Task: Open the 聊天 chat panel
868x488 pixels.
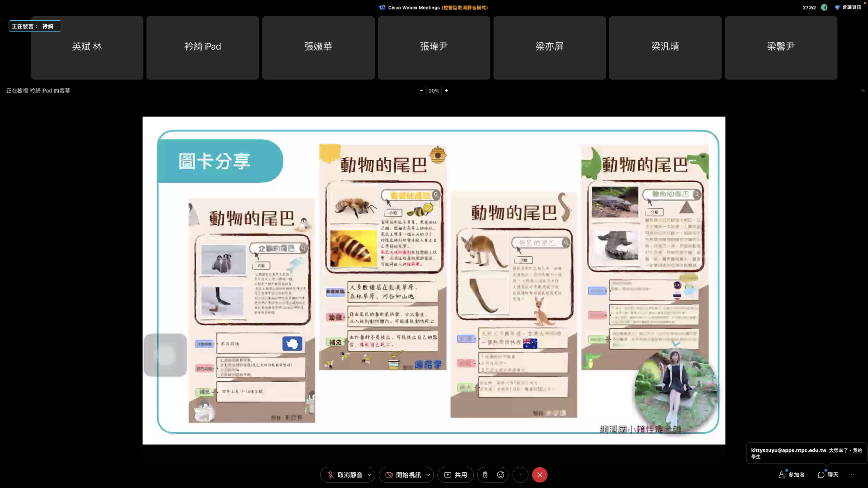Action: coord(828,475)
